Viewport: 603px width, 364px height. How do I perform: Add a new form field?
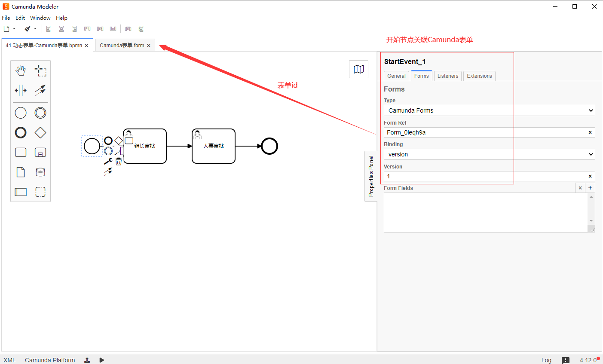(590, 188)
